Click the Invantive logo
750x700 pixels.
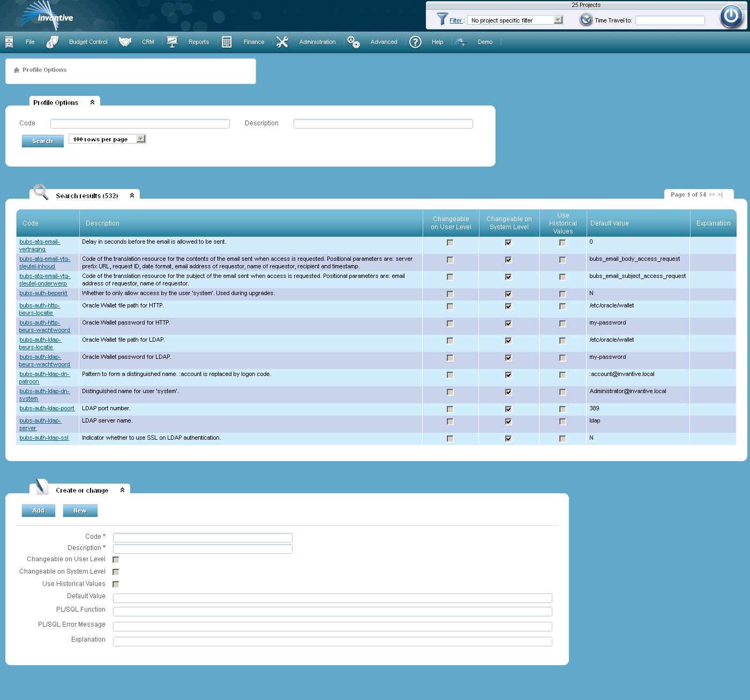tap(46, 16)
